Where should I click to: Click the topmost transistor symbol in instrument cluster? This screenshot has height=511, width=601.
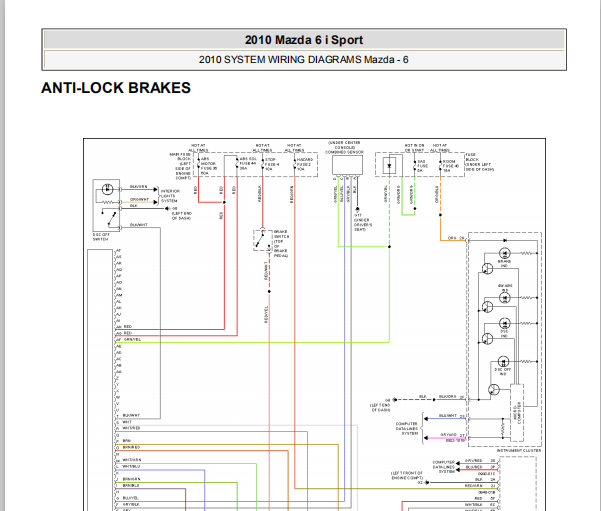(x=488, y=269)
